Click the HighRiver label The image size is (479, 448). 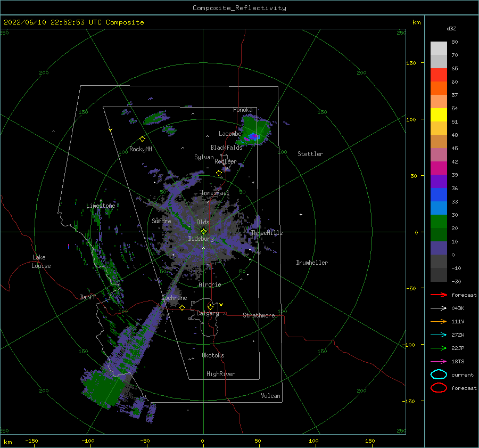coord(221,374)
